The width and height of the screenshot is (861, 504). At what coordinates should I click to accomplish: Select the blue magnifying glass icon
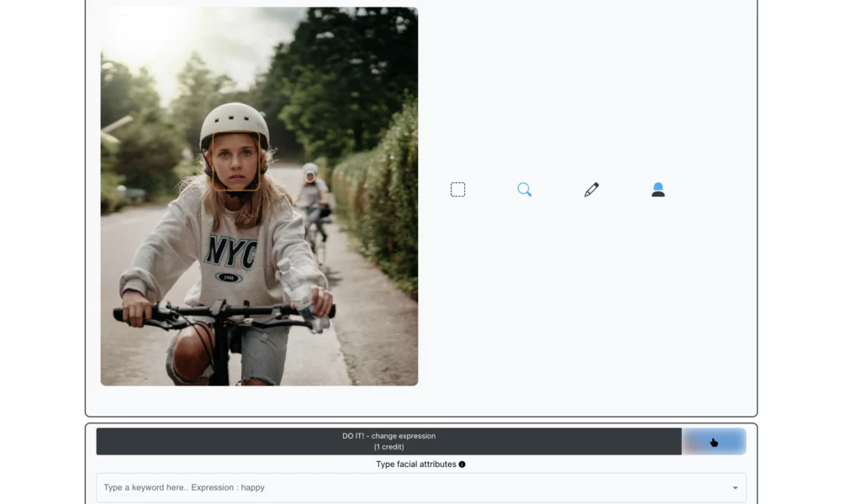(524, 189)
